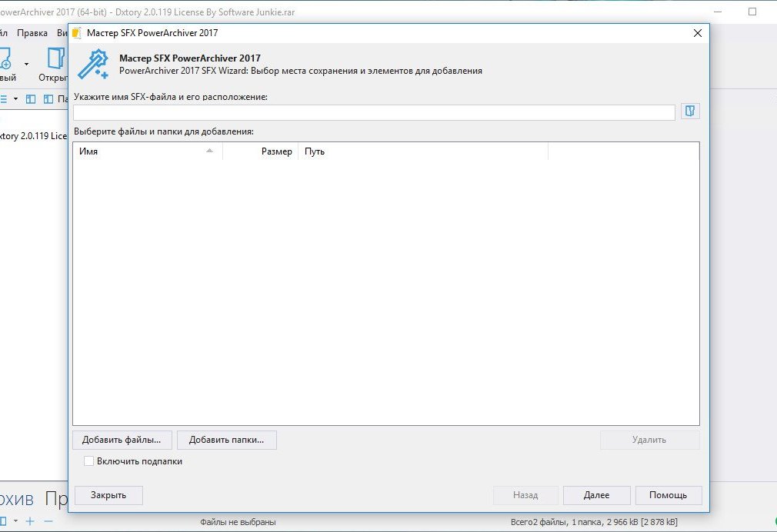Click the plus icon in the PowerArchiver status bar
The image size is (777, 532).
(30, 521)
